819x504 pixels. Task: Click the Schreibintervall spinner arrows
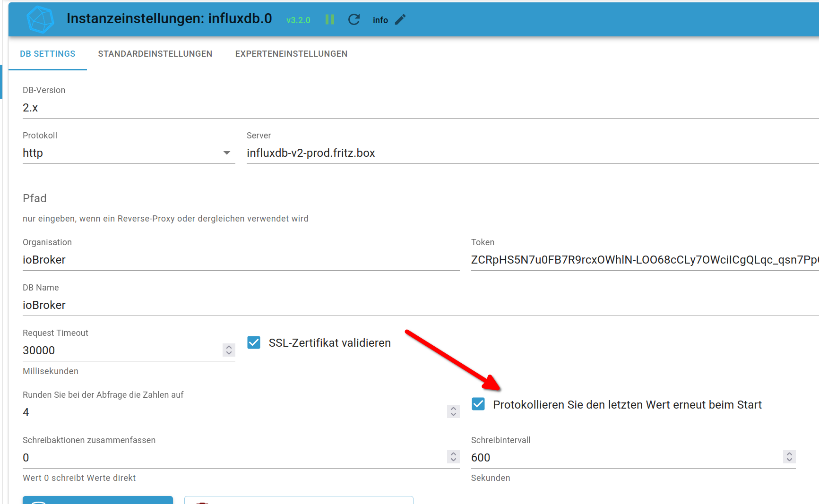point(789,457)
